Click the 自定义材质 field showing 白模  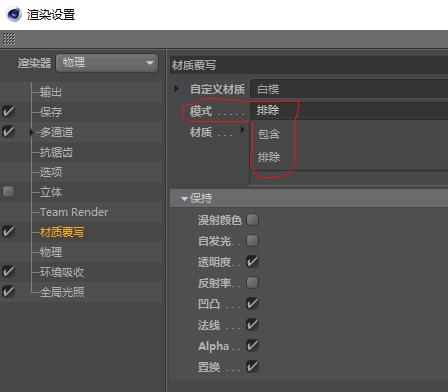click(349, 89)
